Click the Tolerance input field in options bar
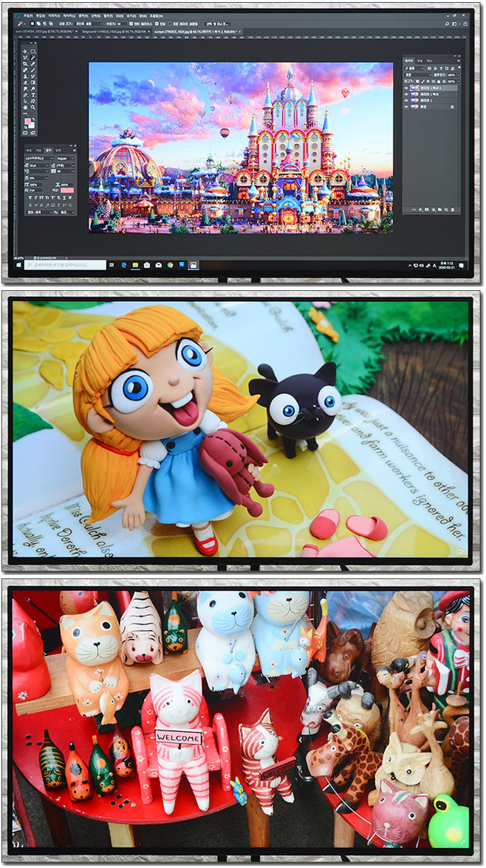 (122, 23)
